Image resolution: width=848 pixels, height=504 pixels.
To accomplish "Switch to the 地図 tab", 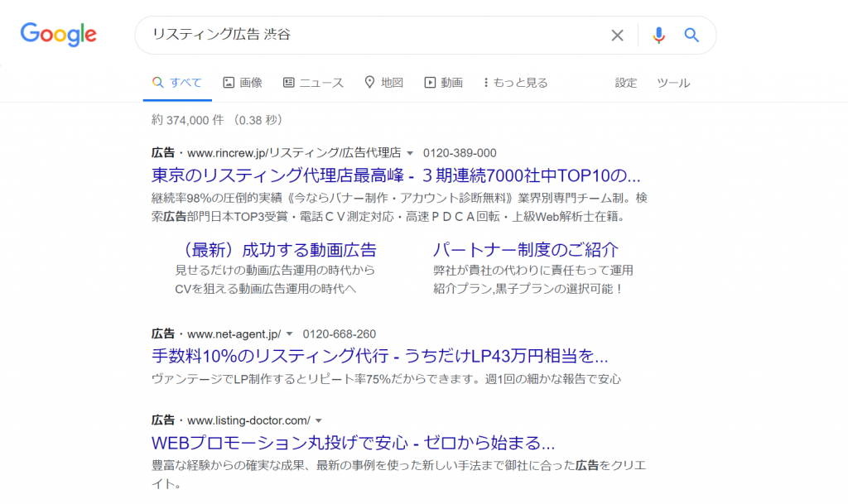I will (384, 83).
